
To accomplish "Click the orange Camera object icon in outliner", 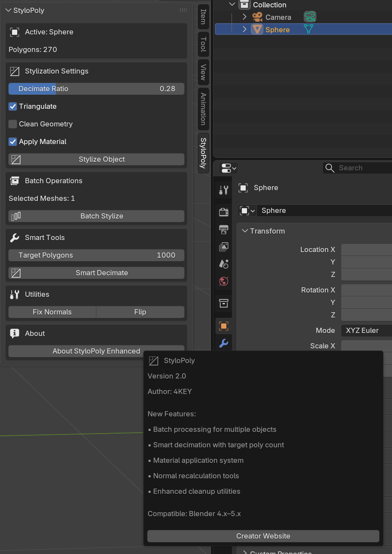I will (x=257, y=17).
